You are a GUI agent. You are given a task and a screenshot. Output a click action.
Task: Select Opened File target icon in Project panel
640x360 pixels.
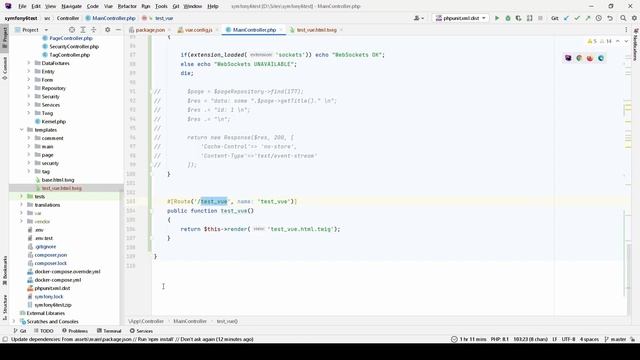pyautogui.click(x=72, y=30)
